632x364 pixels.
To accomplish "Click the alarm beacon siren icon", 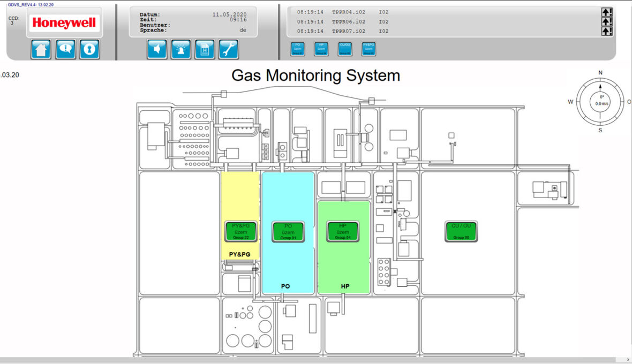I will 180,49.
